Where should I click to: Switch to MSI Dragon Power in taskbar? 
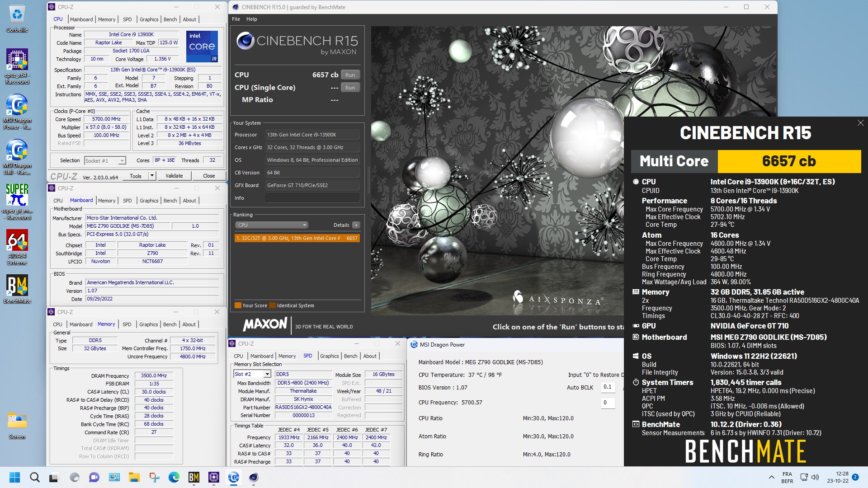point(234,477)
